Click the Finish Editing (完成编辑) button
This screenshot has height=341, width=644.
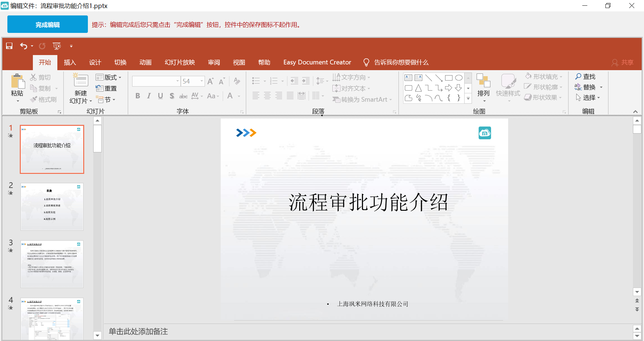pos(48,25)
